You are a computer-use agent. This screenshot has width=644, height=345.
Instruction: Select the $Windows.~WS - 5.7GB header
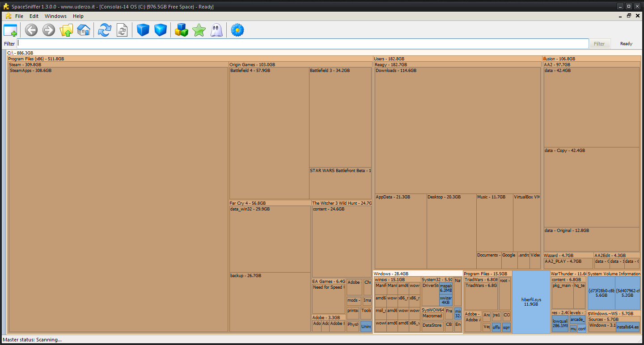(x=614, y=313)
